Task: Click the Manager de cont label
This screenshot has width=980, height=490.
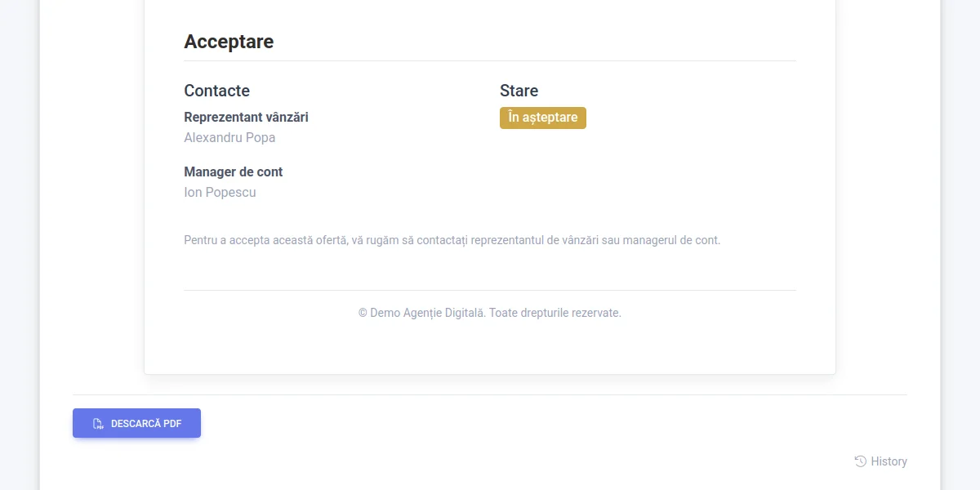Action: (x=234, y=171)
